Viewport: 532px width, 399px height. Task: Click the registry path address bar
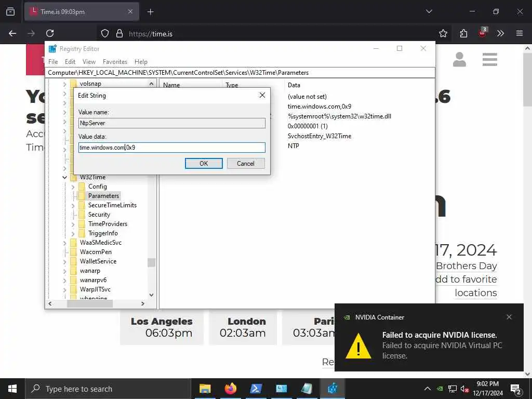pos(240,73)
